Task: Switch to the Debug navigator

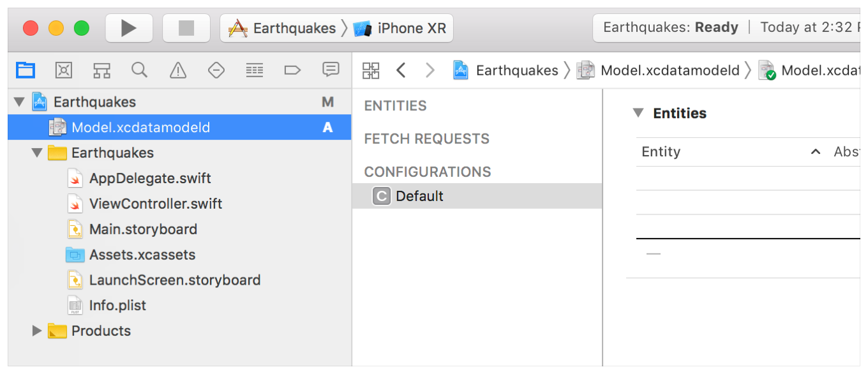Action: tap(255, 70)
